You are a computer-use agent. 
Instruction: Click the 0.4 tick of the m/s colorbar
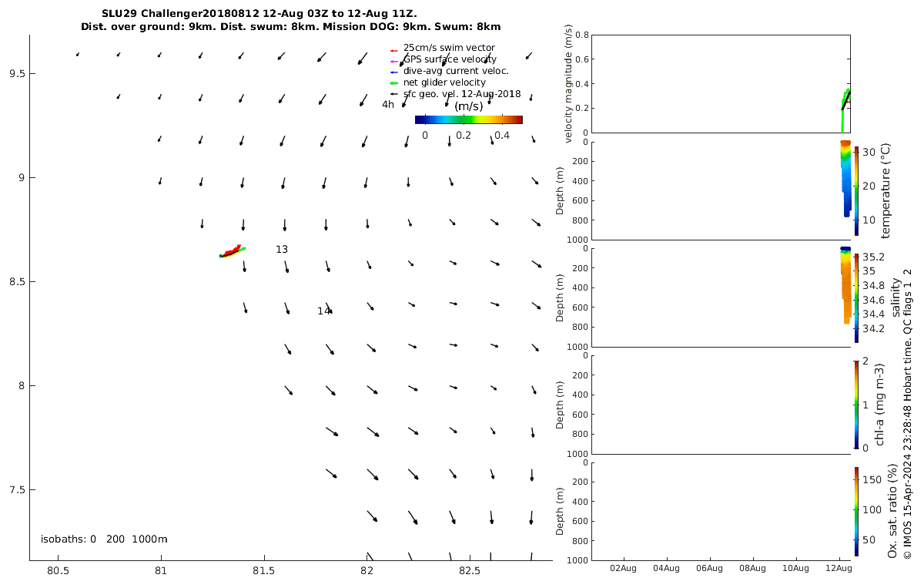[502, 136]
